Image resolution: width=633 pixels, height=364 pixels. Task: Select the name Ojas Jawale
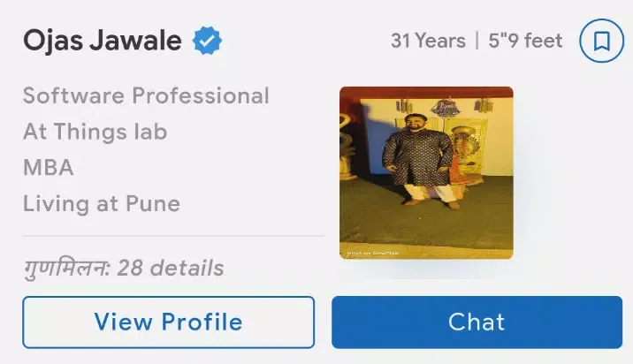[103, 41]
